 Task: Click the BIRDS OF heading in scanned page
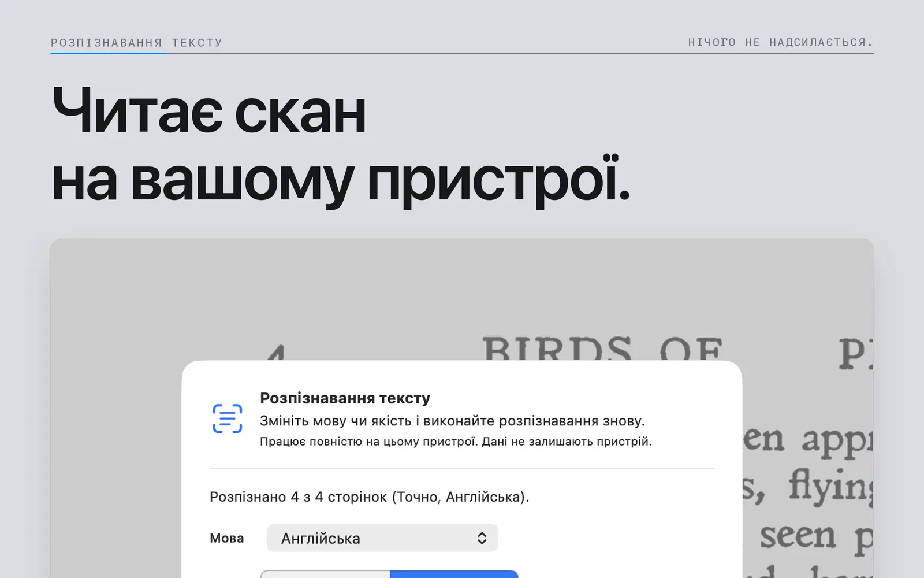(x=602, y=349)
